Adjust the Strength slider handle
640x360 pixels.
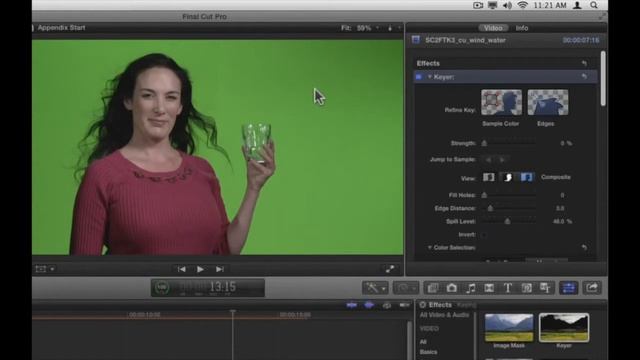pyautogui.click(x=484, y=143)
